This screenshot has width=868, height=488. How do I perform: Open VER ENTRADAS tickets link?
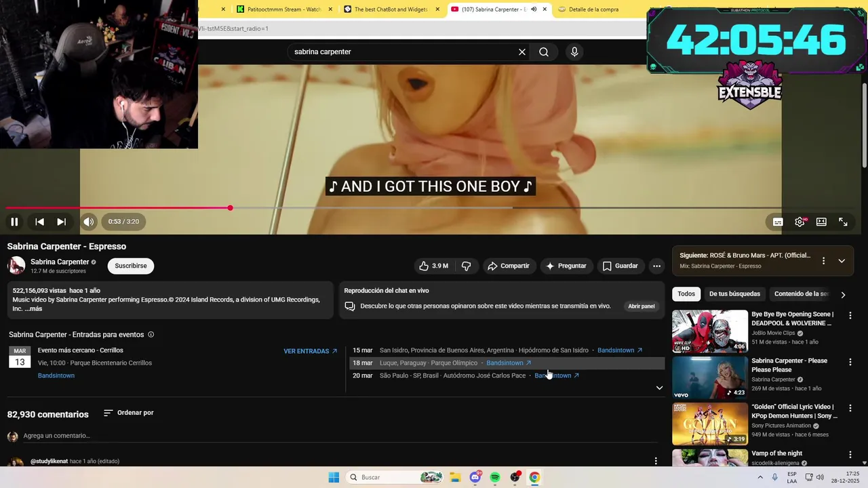point(311,351)
